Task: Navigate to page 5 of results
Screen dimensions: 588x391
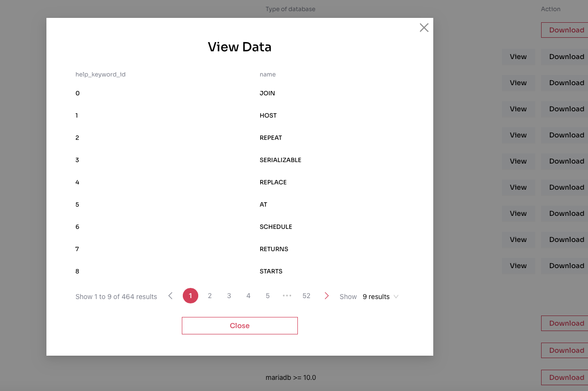Action: click(x=267, y=296)
